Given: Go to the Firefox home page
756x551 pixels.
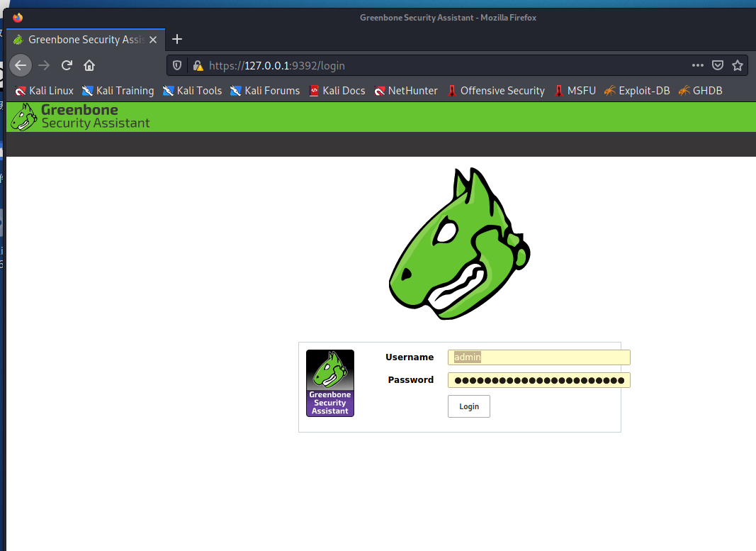Looking at the screenshot, I should coord(89,66).
